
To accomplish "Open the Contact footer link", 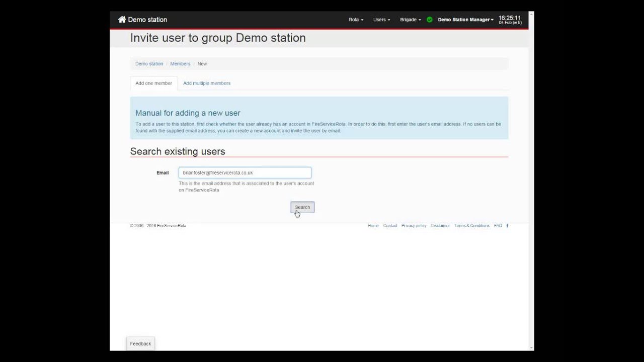I will tap(390, 226).
